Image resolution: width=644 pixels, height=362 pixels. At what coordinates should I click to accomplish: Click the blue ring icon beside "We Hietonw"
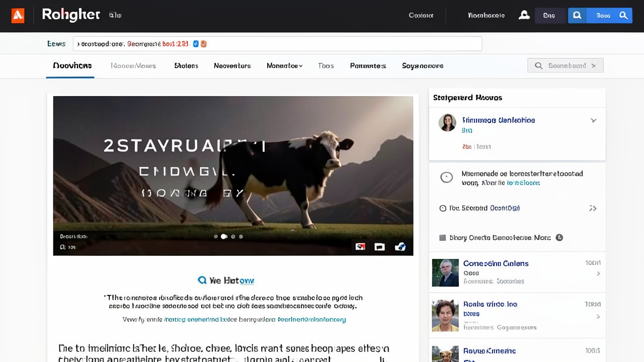coord(202,280)
